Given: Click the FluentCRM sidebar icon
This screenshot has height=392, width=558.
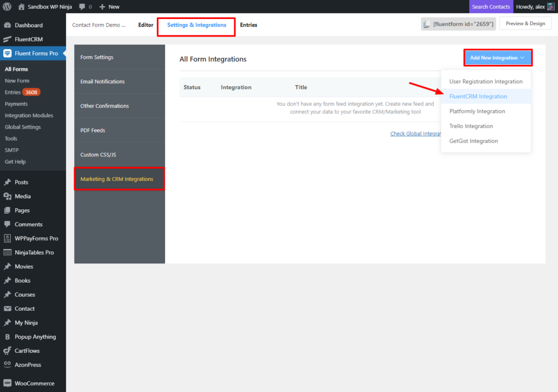Looking at the screenshot, I should click(7, 39).
